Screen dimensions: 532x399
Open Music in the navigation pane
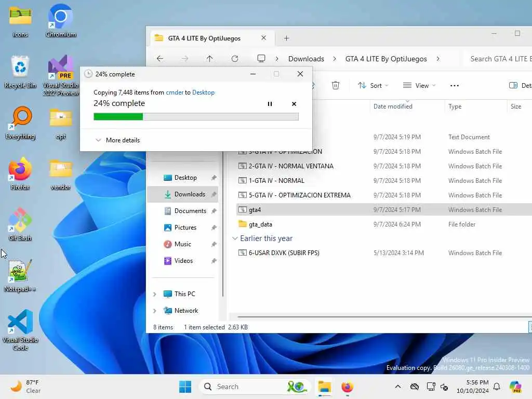183,244
